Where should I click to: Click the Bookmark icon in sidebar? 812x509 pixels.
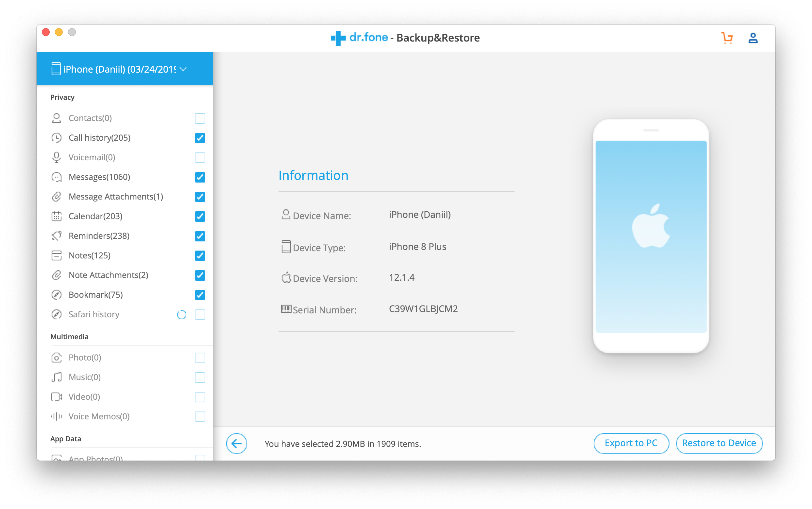(56, 295)
